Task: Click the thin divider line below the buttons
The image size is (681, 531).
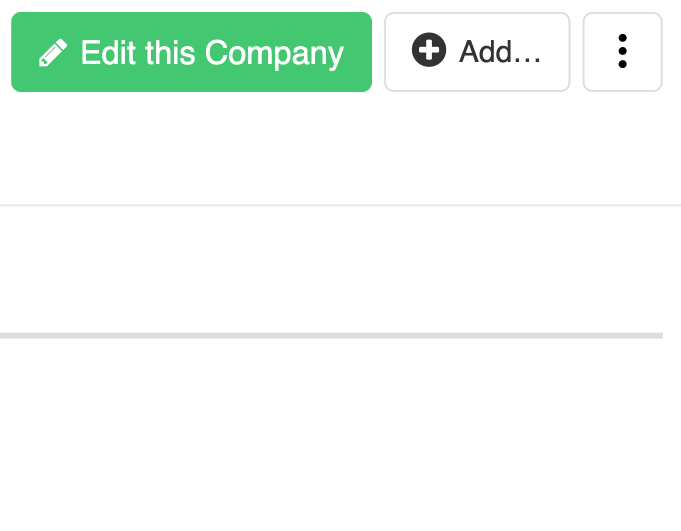Action: coord(340,205)
